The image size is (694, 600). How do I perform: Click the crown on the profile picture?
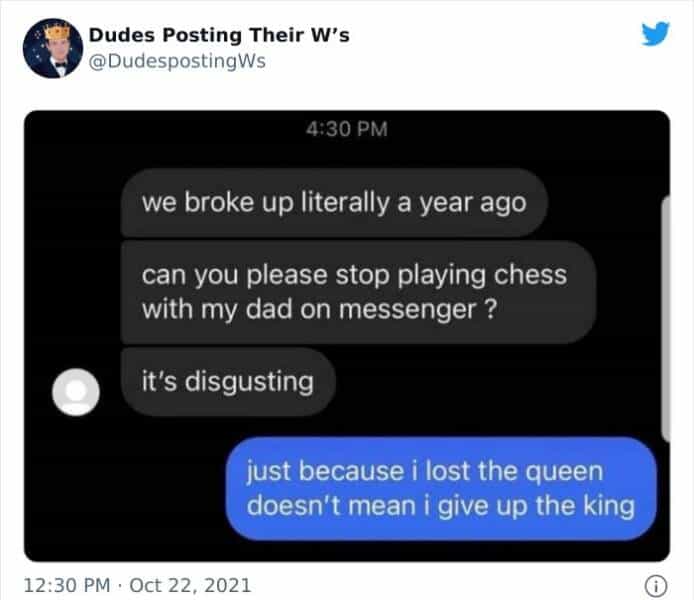click(57, 32)
